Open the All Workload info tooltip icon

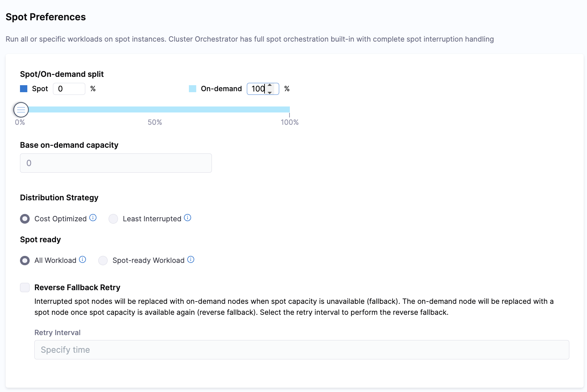tap(83, 260)
